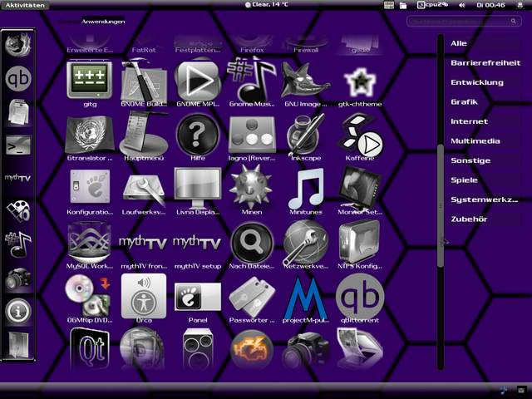Open the documents icon in the dock
The width and height of the screenshot is (532, 399).
tap(18, 111)
